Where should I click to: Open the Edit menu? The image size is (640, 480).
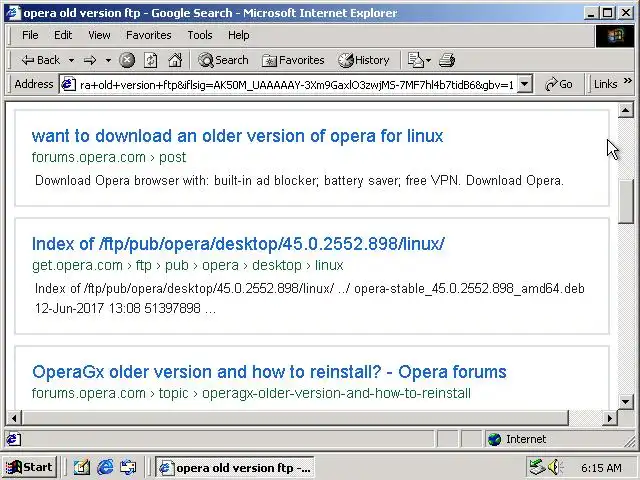click(x=63, y=35)
